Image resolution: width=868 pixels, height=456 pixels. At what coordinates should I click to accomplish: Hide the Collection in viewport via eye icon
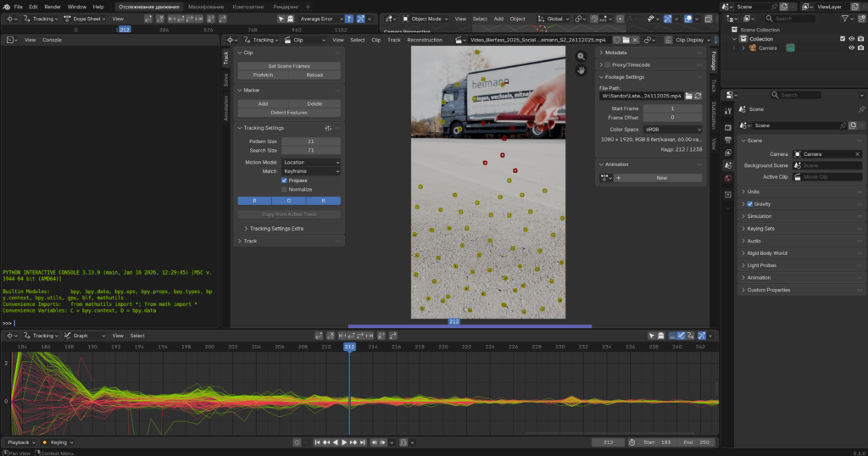click(851, 39)
